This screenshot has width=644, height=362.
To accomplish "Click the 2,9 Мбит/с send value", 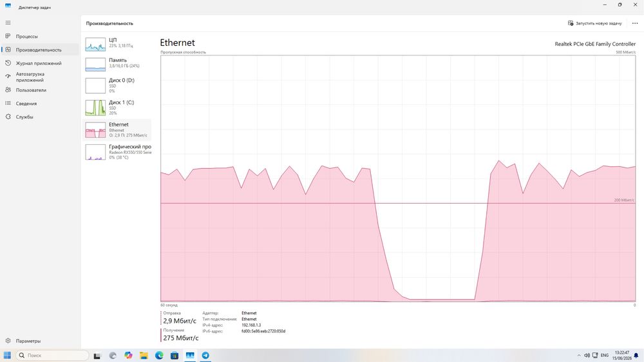I will point(180,321).
